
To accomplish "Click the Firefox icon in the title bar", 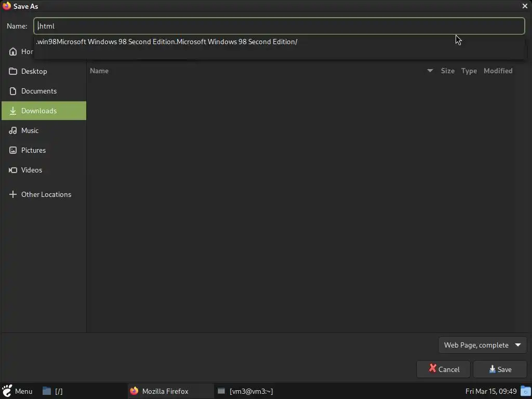I will pyautogui.click(x=7, y=6).
